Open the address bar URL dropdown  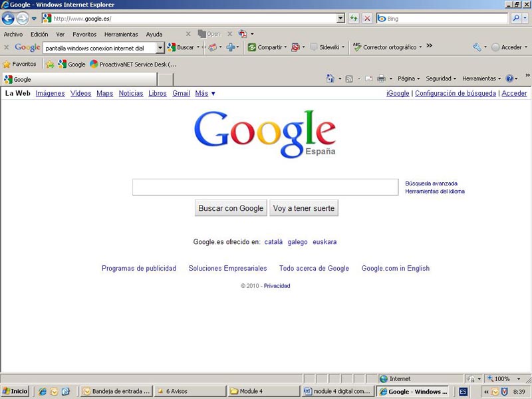coord(340,19)
